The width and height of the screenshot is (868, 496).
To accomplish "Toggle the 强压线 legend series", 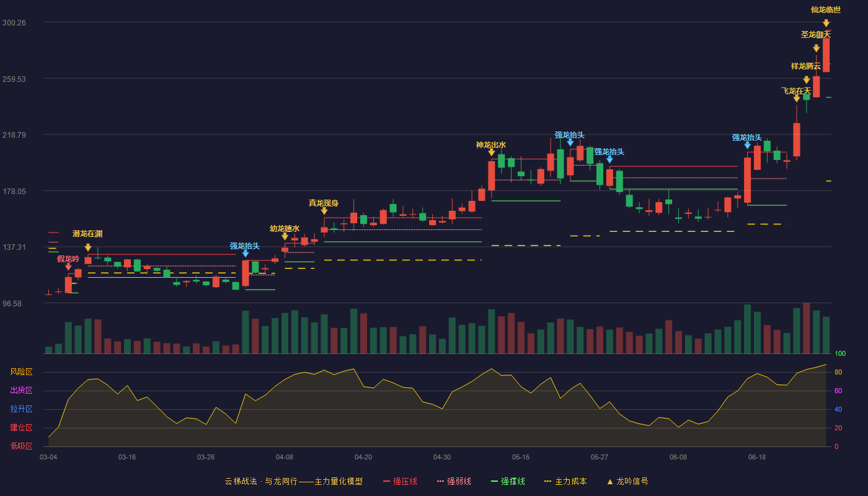I will tap(400, 481).
